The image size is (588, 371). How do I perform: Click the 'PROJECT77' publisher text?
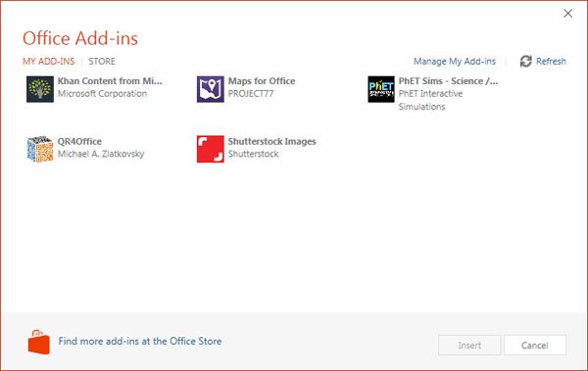click(251, 94)
